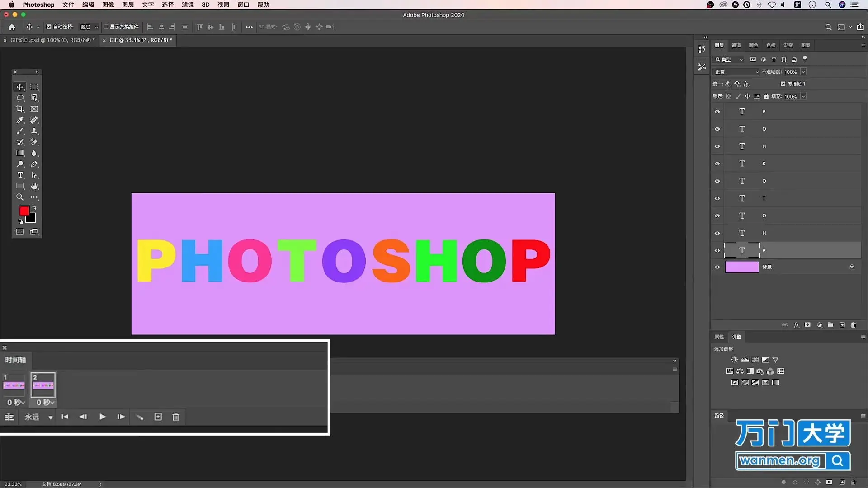Screen dimensions: 868x488
Task: Add a Levels adjustment
Action: coord(745,360)
